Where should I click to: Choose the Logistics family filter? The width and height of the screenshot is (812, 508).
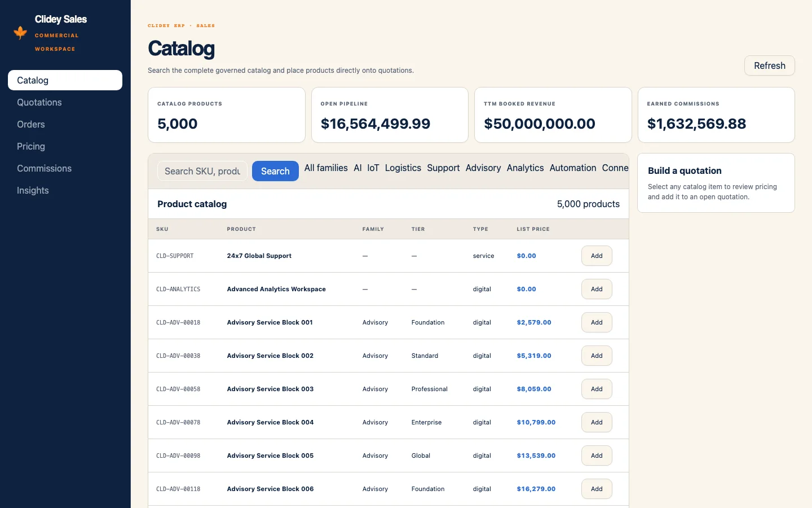[403, 168]
